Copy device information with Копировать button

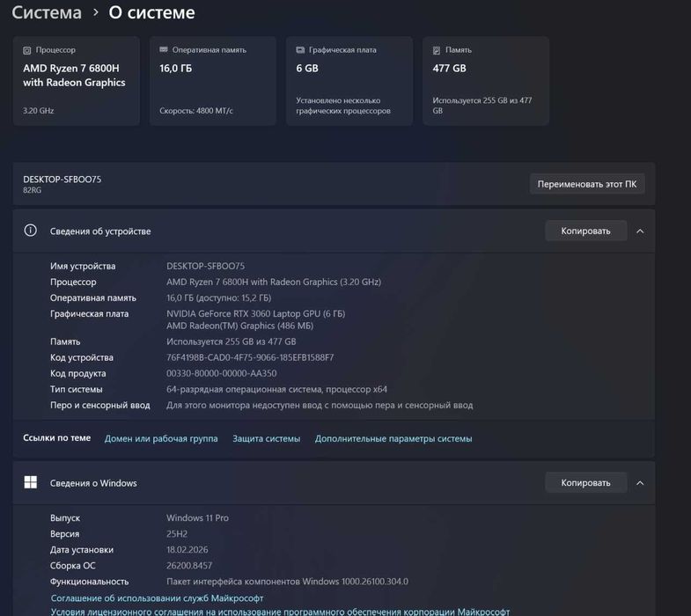585,231
